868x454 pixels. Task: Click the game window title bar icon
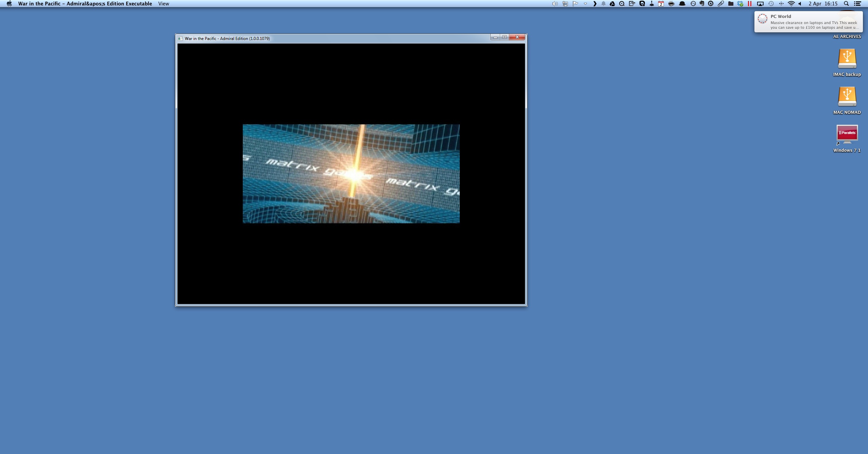(180, 39)
